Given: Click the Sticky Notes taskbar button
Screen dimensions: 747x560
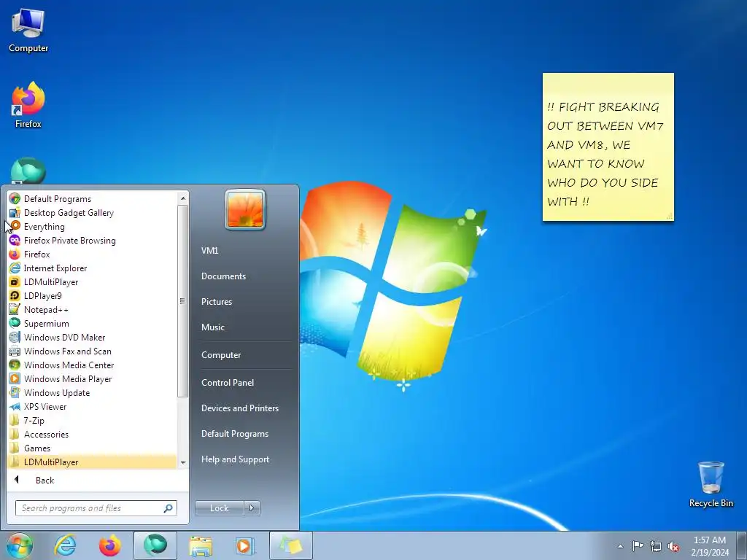Looking at the screenshot, I should (x=290, y=545).
